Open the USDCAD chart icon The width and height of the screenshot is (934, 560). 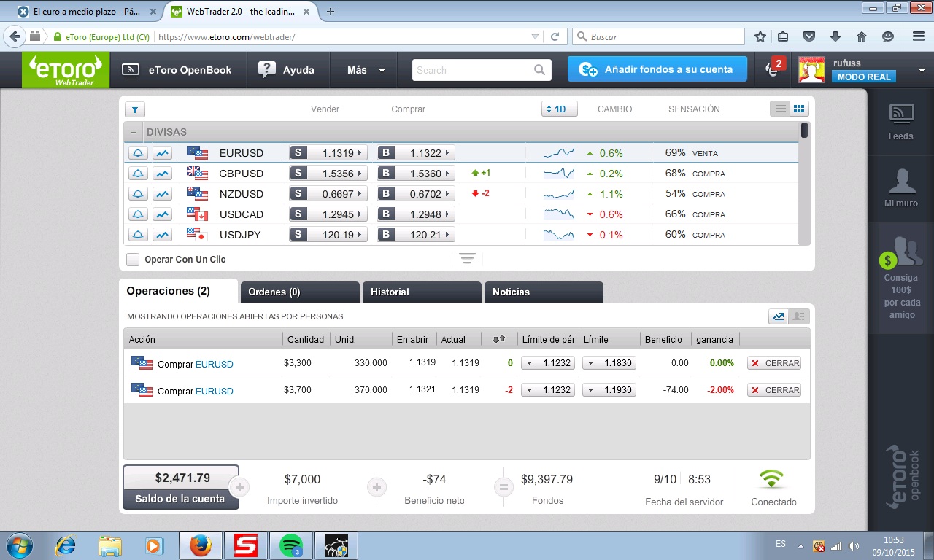coord(162,214)
